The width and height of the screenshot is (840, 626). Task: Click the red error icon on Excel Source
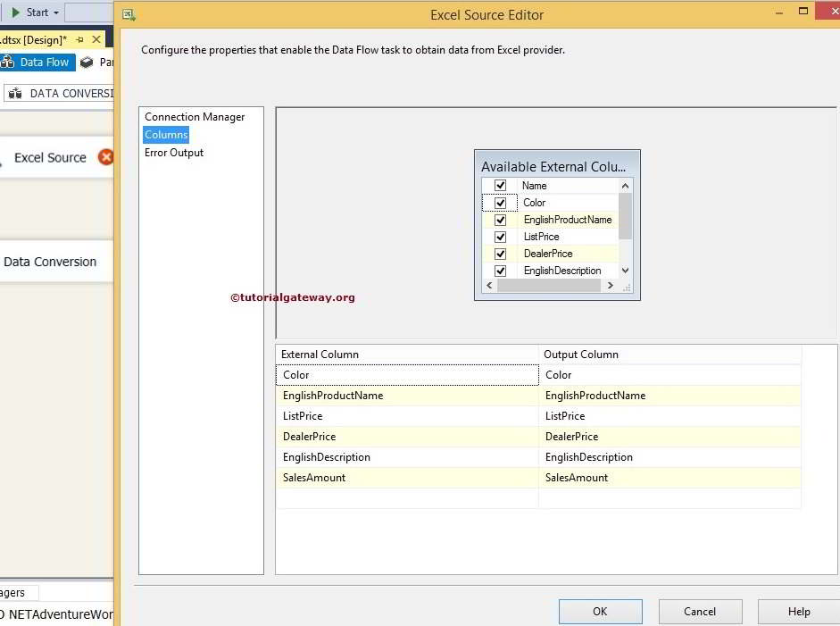pos(105,157)
